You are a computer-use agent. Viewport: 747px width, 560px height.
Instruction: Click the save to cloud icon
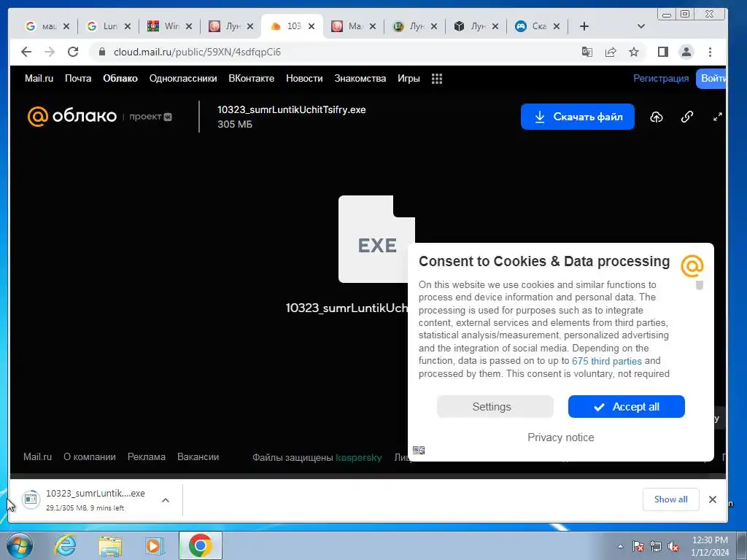point(657,117)
